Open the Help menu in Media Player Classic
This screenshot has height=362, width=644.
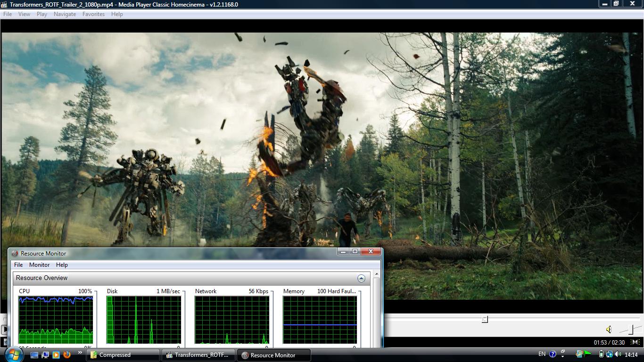[117, 14]
